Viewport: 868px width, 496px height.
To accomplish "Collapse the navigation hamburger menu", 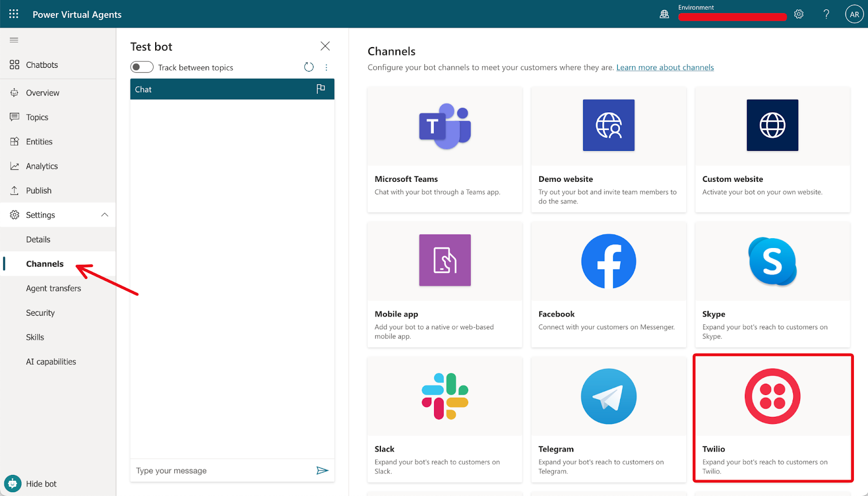I will [x=14, y=40].
